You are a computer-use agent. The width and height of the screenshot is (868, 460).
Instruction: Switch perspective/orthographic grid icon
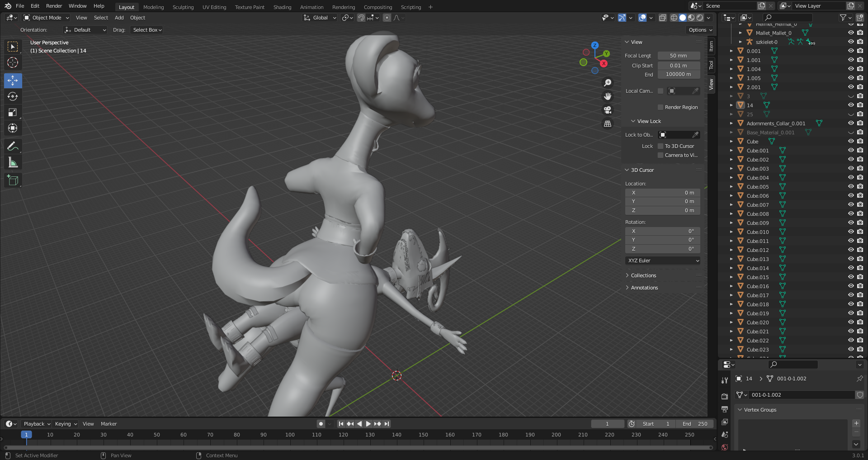[x=608, y=123]
